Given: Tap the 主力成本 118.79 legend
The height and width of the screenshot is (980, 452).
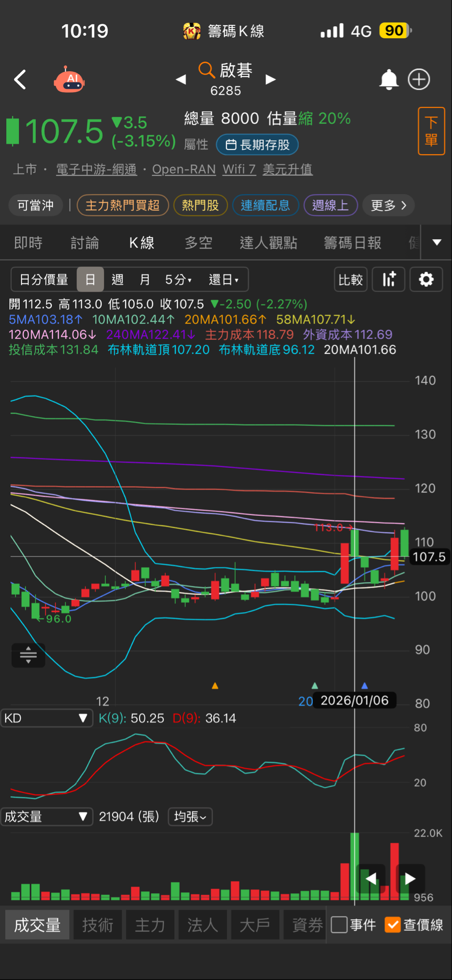Looking at the screenshot, I should point(249,335).
